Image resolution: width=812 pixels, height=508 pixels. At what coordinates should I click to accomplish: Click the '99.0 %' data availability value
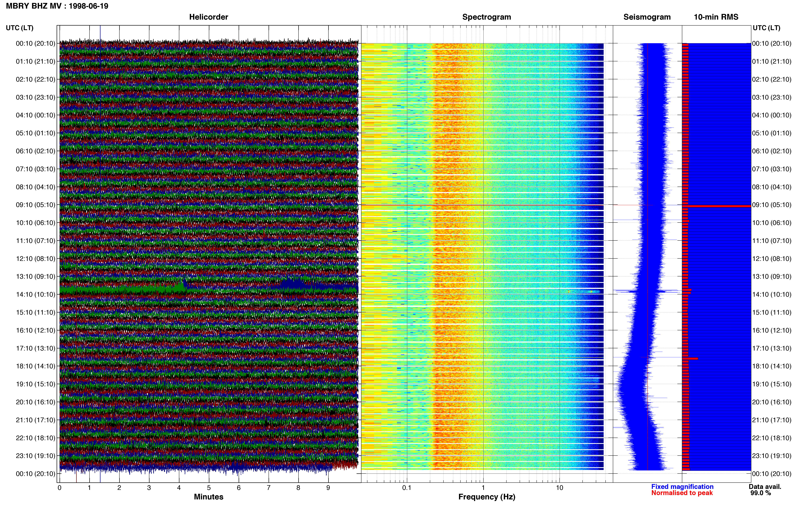click(761, 493)
